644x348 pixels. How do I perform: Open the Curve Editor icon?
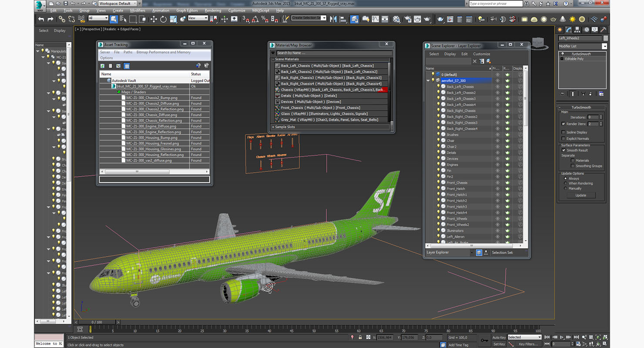click(x=376, y=19)
